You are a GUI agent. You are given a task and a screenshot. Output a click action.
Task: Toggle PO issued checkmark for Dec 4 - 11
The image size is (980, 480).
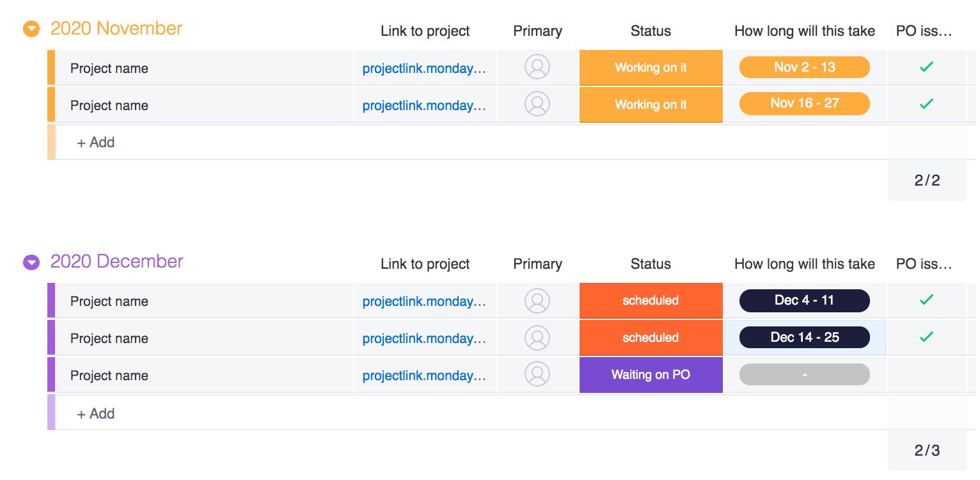pos(926,300)
